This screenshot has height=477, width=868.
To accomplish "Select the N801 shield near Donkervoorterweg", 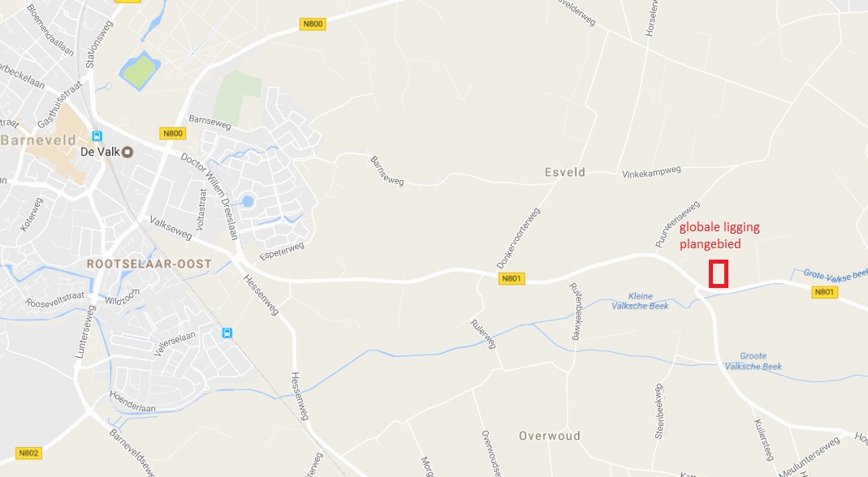I will [x=511, y=278].
